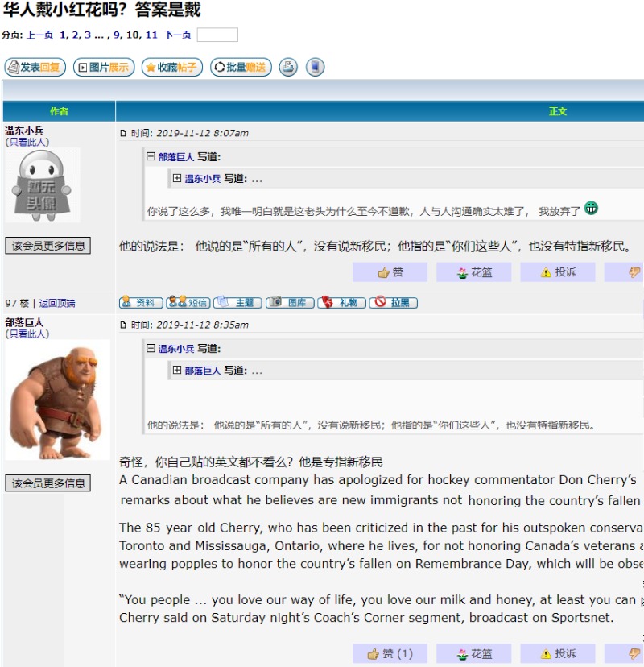Click the 时间: 2019-11-12 8:35am timestamp
This screenshot has height=667, width=644.
coord(190,325)
